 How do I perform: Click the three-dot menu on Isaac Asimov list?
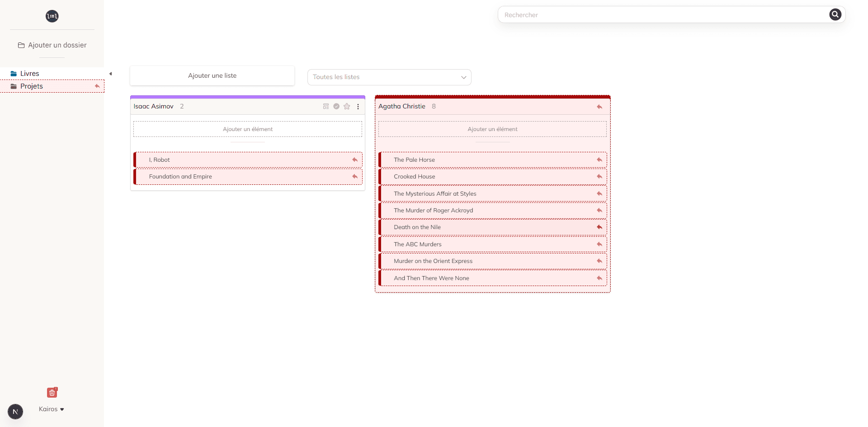pos(358,107)
